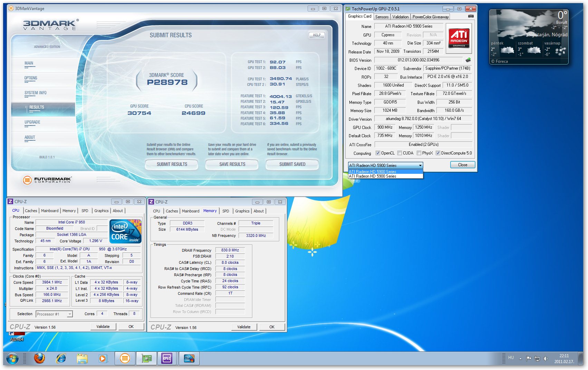This screenshot has width=588, height=370.
Task: Select the AIDA64 desktop icon
Action: pos(17,337)
